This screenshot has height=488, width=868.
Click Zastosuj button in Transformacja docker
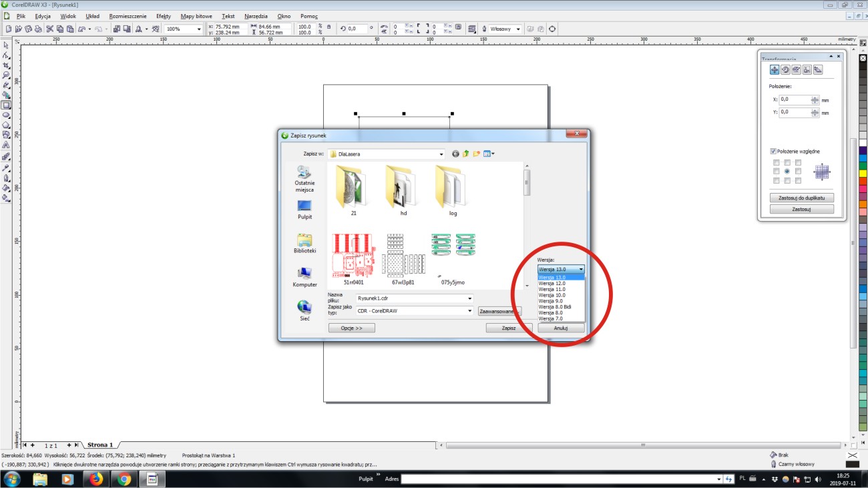802,209
